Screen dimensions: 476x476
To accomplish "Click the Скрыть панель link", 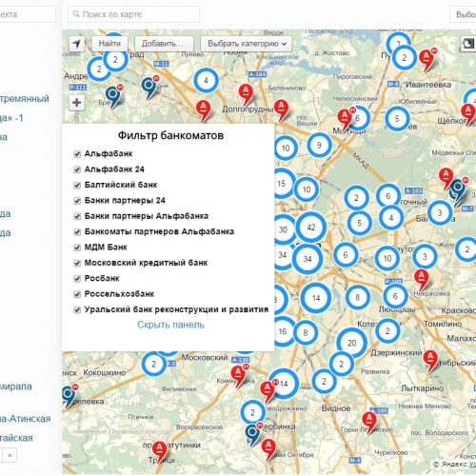I will (x=170, y=325).
